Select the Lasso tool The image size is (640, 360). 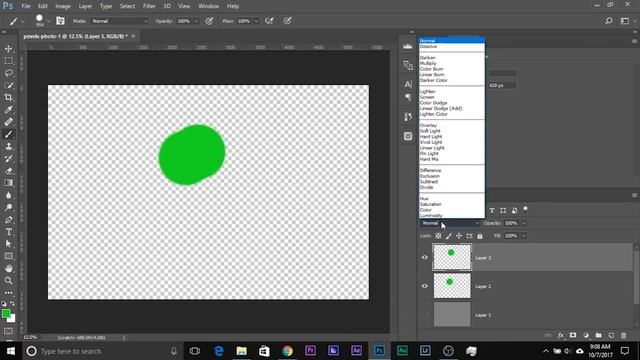tap(8, 73)
